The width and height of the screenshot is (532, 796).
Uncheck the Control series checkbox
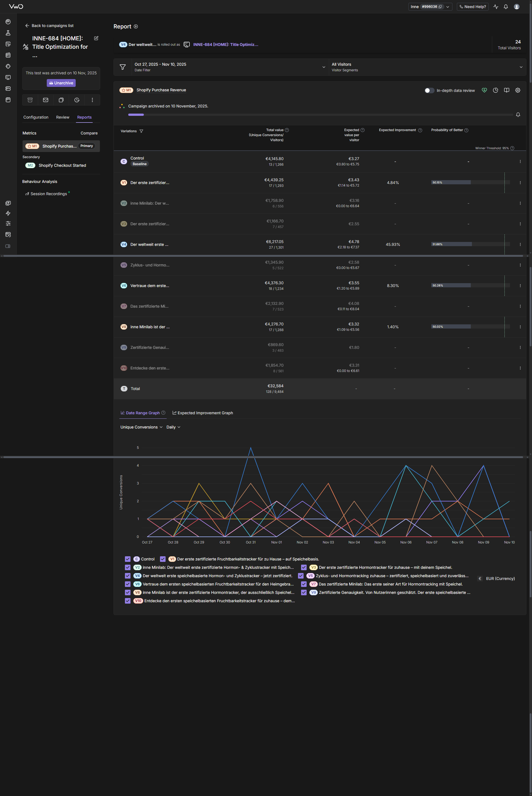pos(127,559)
